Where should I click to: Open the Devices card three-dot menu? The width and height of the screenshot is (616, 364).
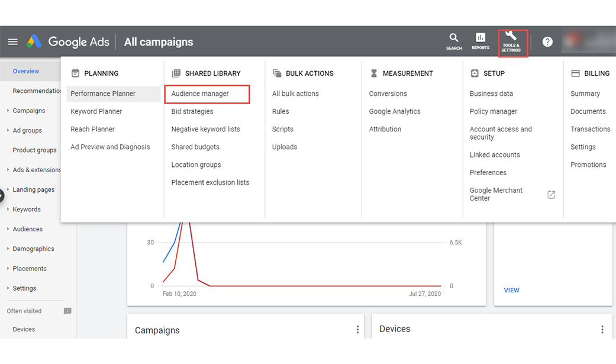click(x=602, y=330)
